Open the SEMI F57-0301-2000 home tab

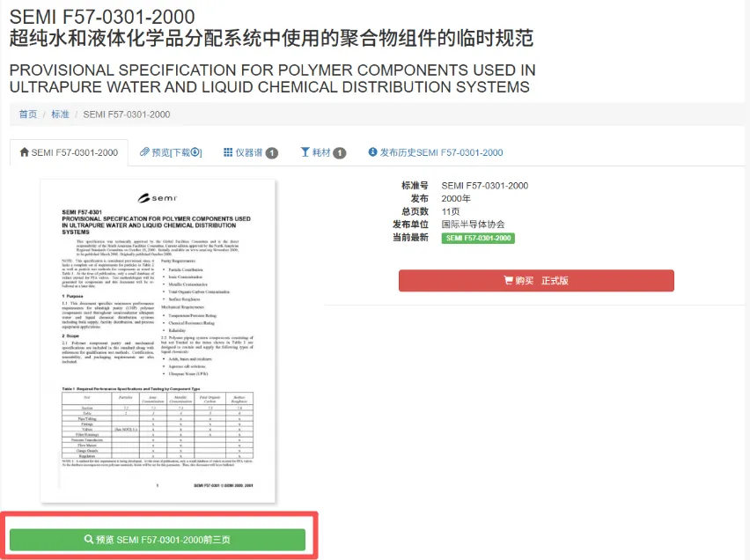click(69, 152)
